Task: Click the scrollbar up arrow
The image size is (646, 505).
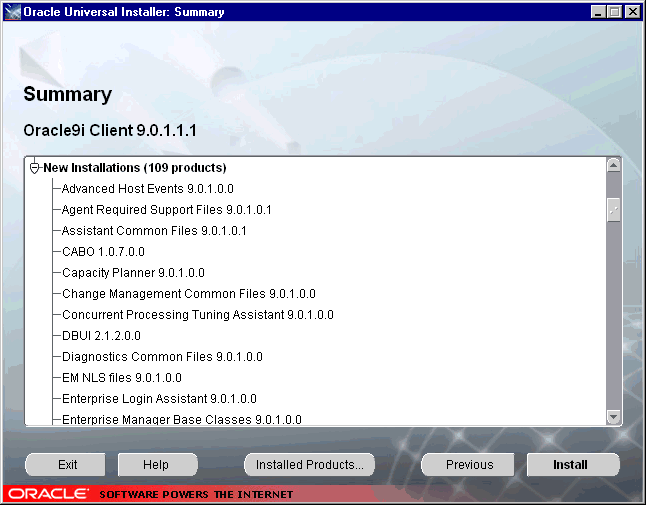Action: coord(613,165)
